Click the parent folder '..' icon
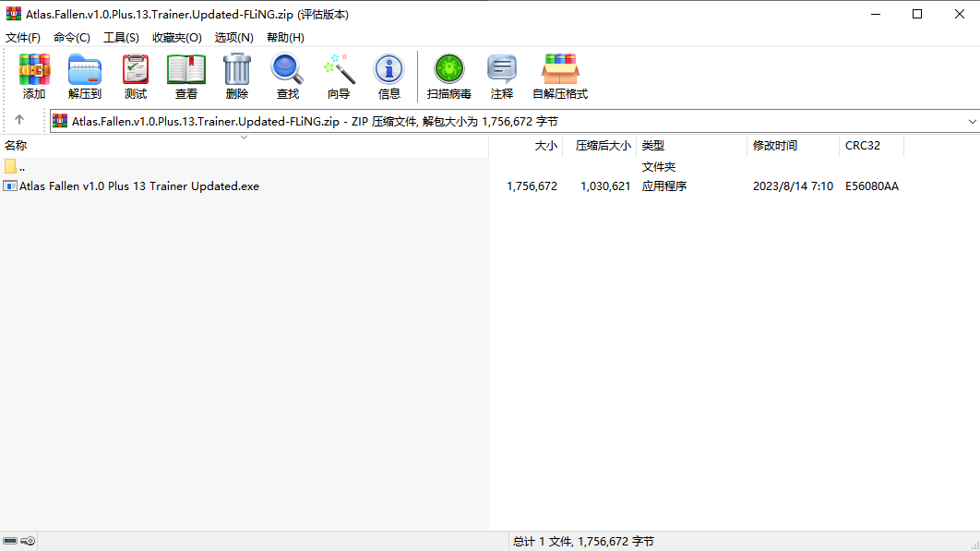The width and height of the screenshot is (980, 551). 10,166
